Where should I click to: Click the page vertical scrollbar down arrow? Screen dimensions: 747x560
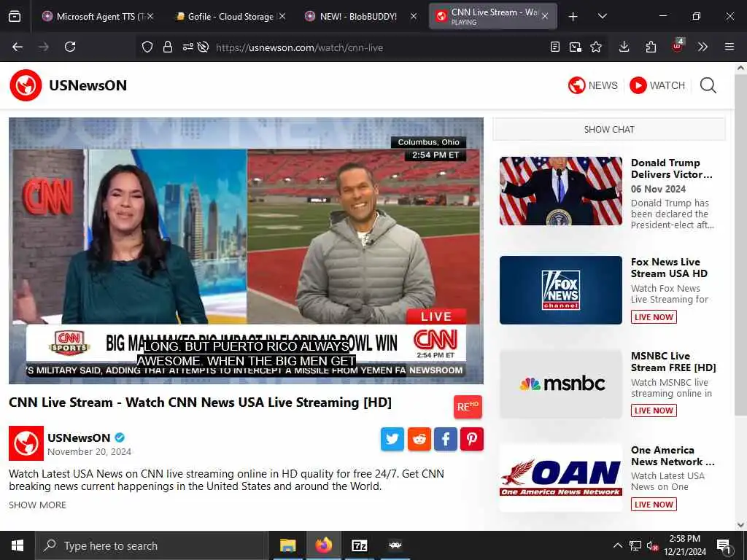point(741,525)
